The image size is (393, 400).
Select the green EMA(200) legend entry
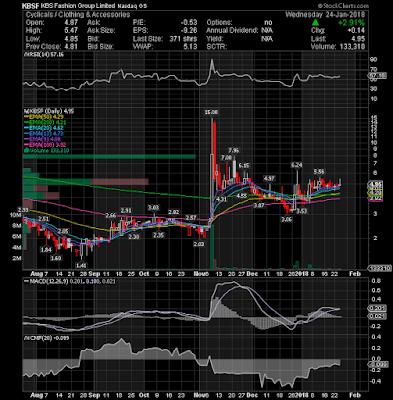[45, 122]
